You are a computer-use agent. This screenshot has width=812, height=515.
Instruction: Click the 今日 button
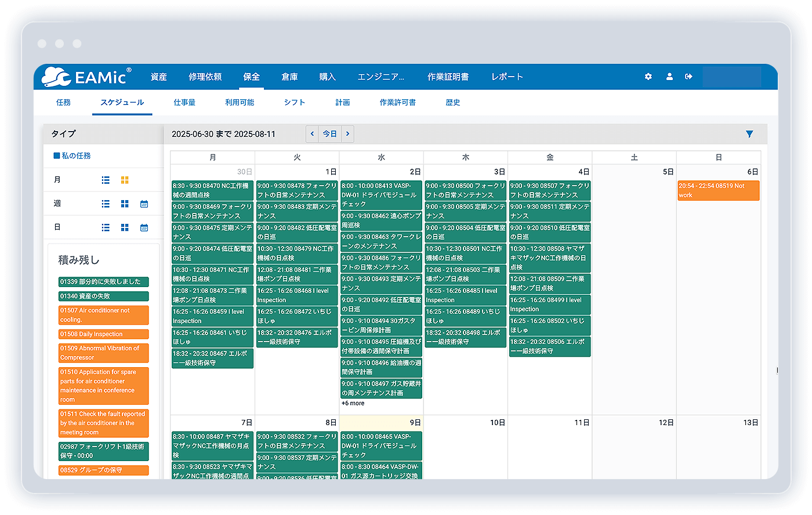tap(329, 133)
